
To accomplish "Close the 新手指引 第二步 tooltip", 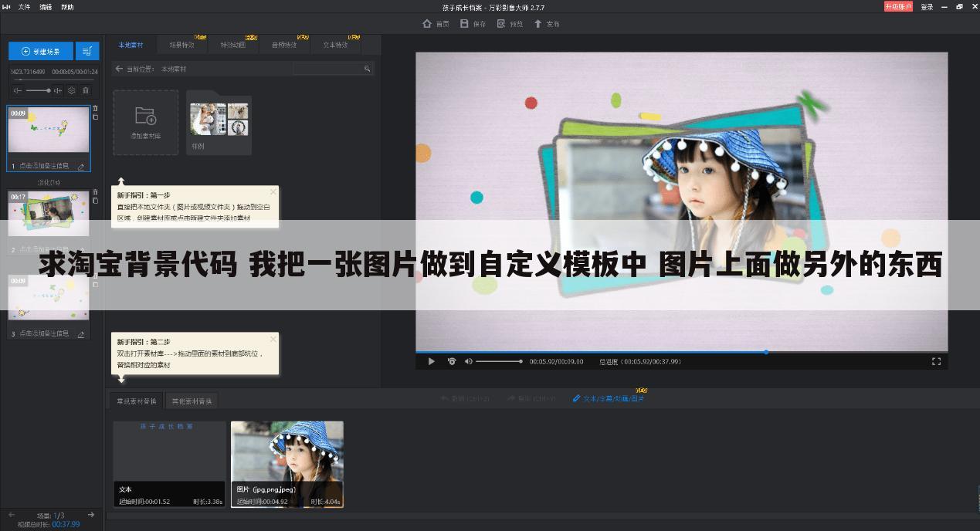I will point(273,339).
